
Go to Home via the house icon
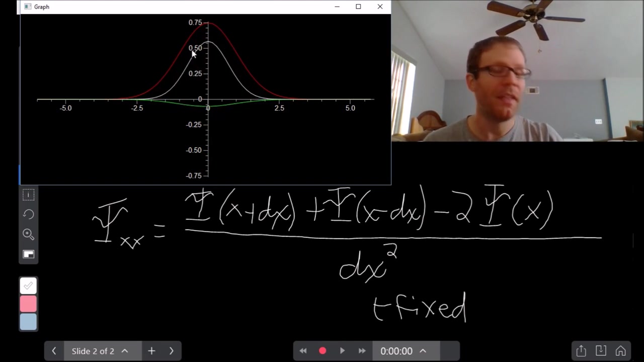[x=621, y=350]
